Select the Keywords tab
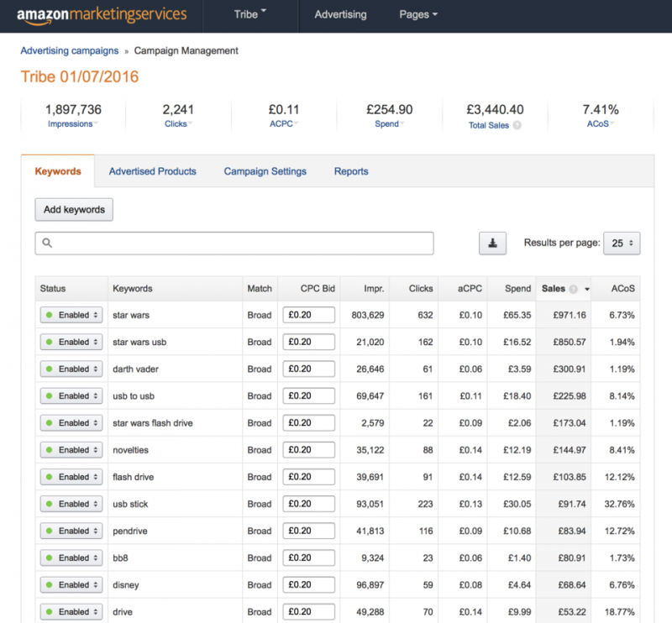 click(58, 171)
